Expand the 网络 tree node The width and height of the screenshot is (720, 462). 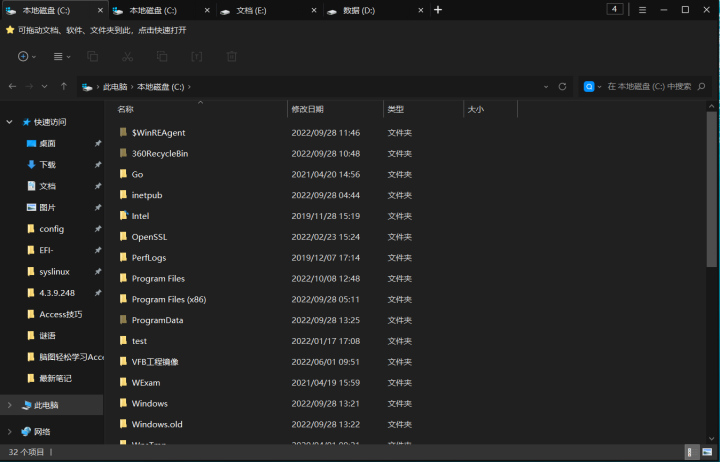9,432
